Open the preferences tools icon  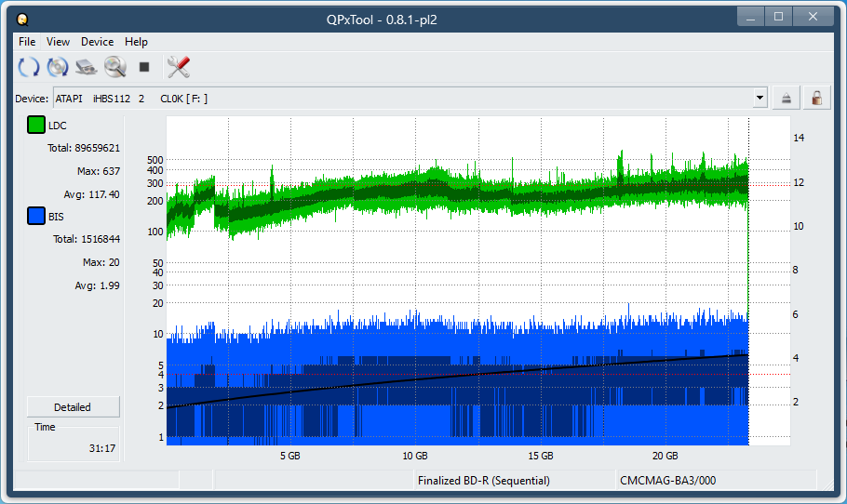click(179, 67)
